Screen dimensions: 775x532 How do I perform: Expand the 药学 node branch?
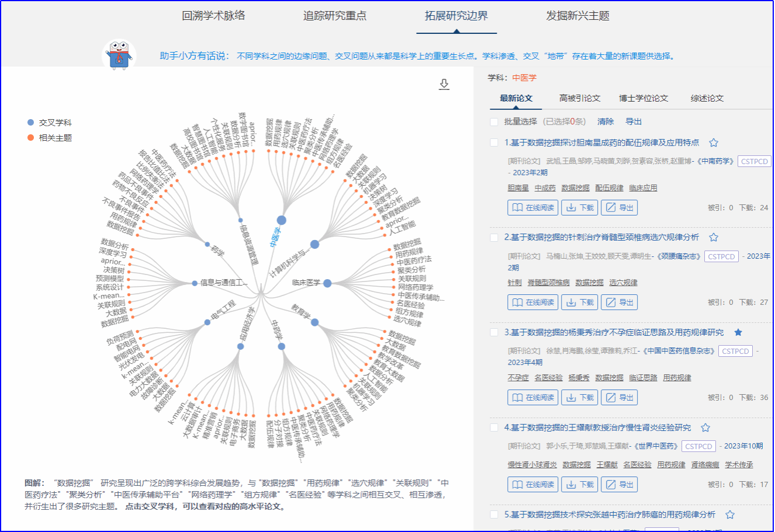click(207, 244)
